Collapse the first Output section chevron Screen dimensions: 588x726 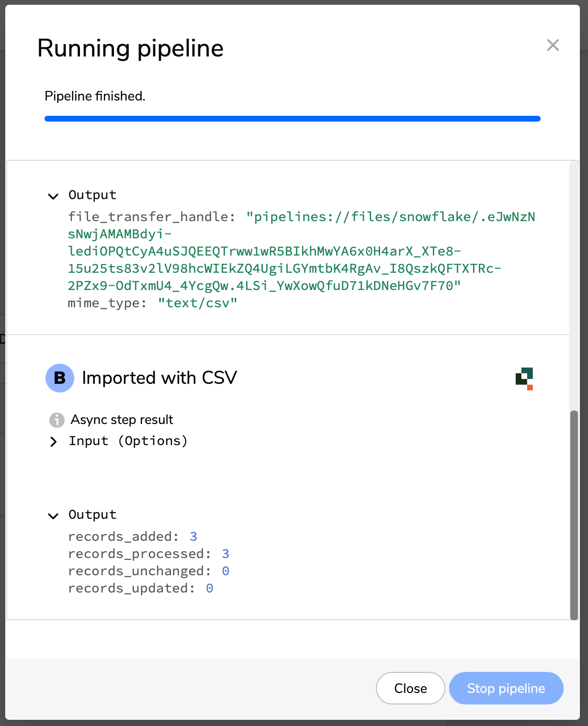(53, 196)
